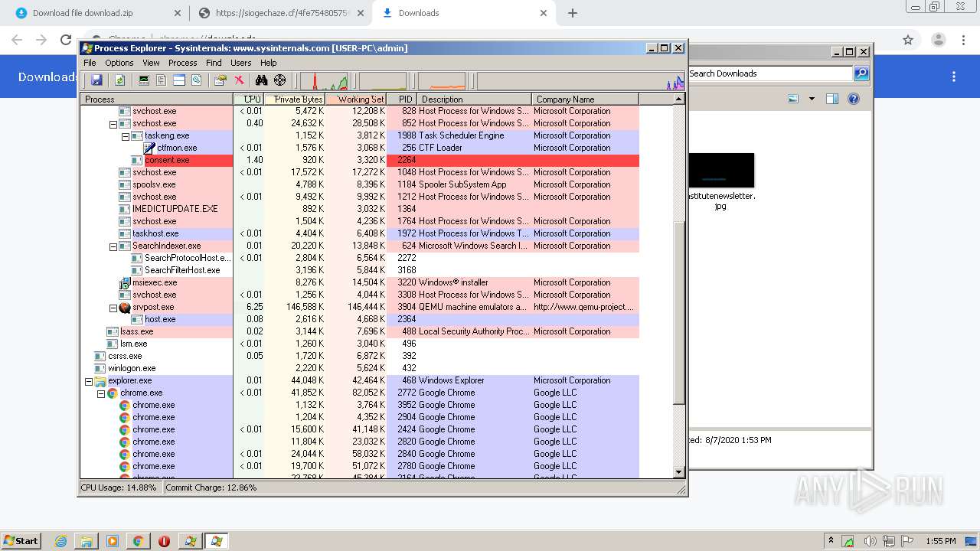
Task: Sort by the Process column header
Action: [x=157, y=99]
